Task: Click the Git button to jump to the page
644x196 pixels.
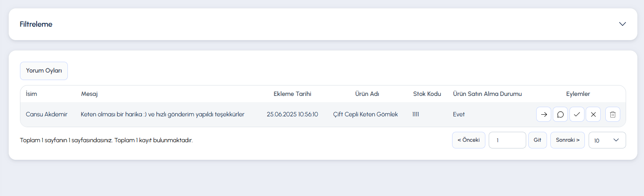Action: 537,140
